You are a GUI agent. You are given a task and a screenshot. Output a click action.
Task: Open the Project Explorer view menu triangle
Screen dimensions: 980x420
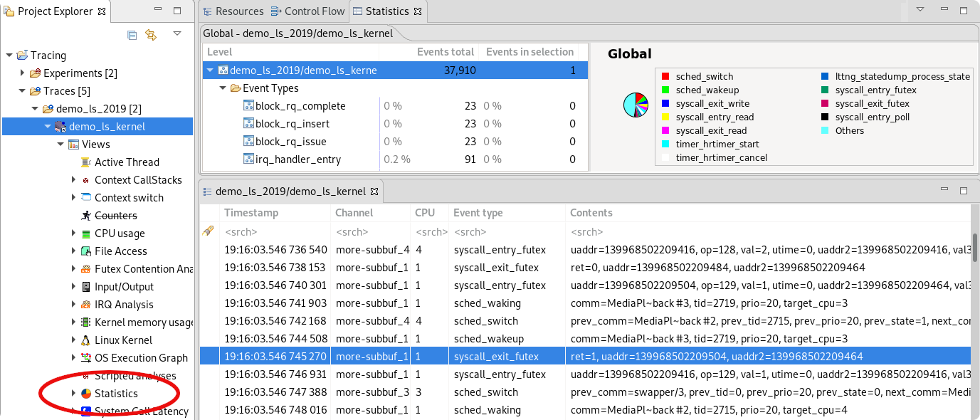click(177, 34)
